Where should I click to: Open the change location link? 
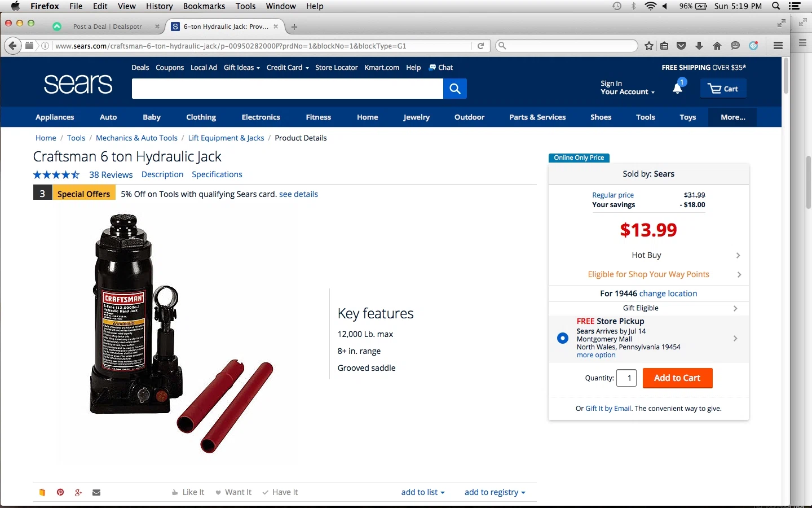tap(668, 294)
